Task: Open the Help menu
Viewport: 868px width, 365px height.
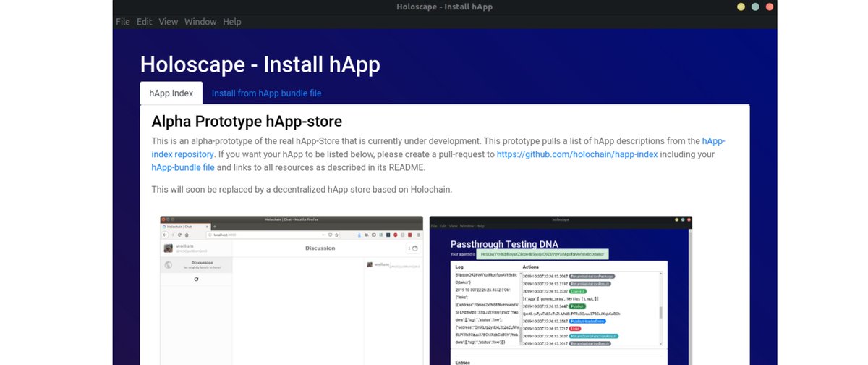Action: click(x=232, y=22)
